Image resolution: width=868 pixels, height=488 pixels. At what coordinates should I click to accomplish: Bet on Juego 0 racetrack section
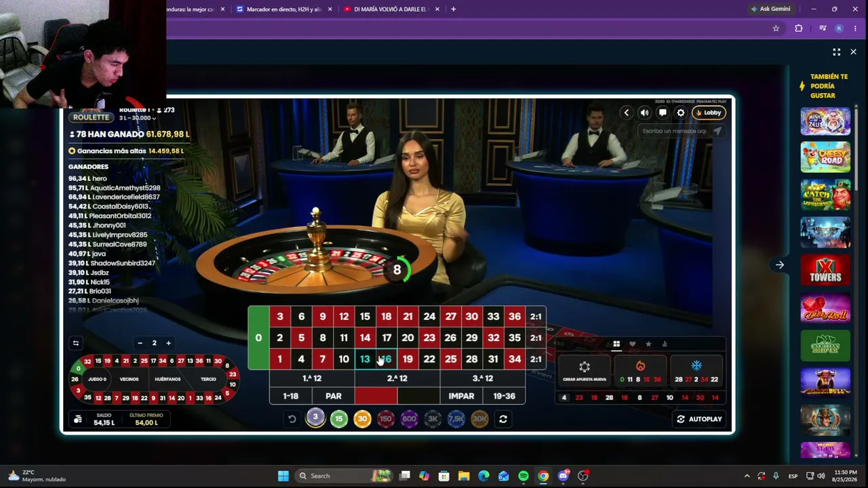coord(97,380)
